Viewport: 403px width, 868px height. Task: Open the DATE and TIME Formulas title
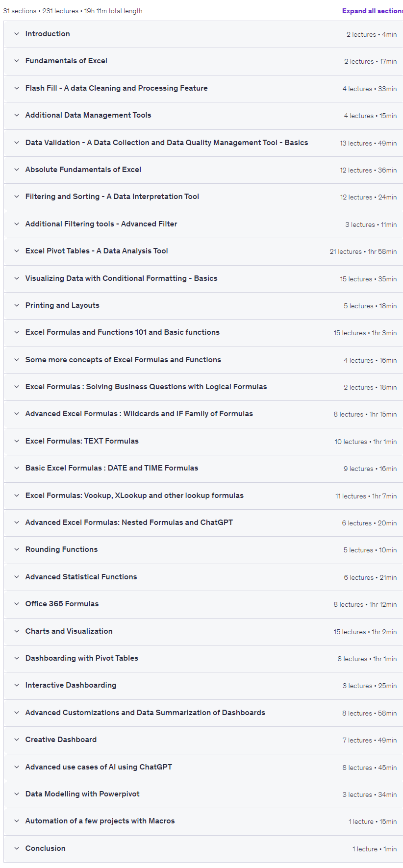click(x=112, y=468)
